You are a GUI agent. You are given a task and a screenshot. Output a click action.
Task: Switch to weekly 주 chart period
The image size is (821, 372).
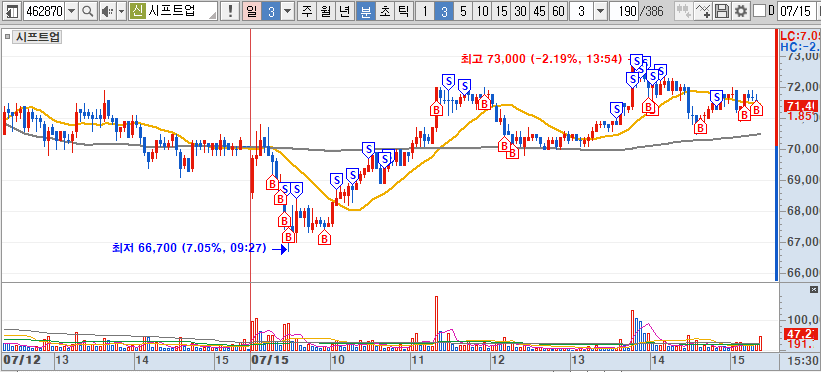(306, 10)
